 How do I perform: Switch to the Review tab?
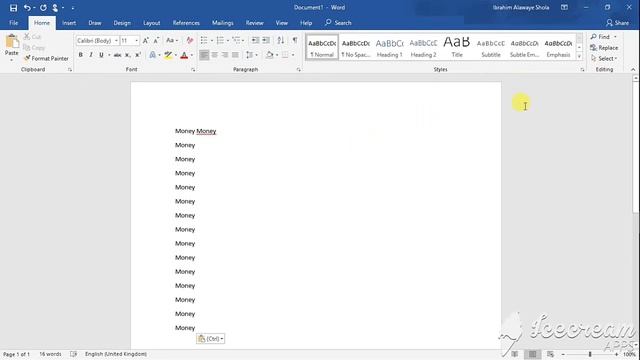[254, 23]
